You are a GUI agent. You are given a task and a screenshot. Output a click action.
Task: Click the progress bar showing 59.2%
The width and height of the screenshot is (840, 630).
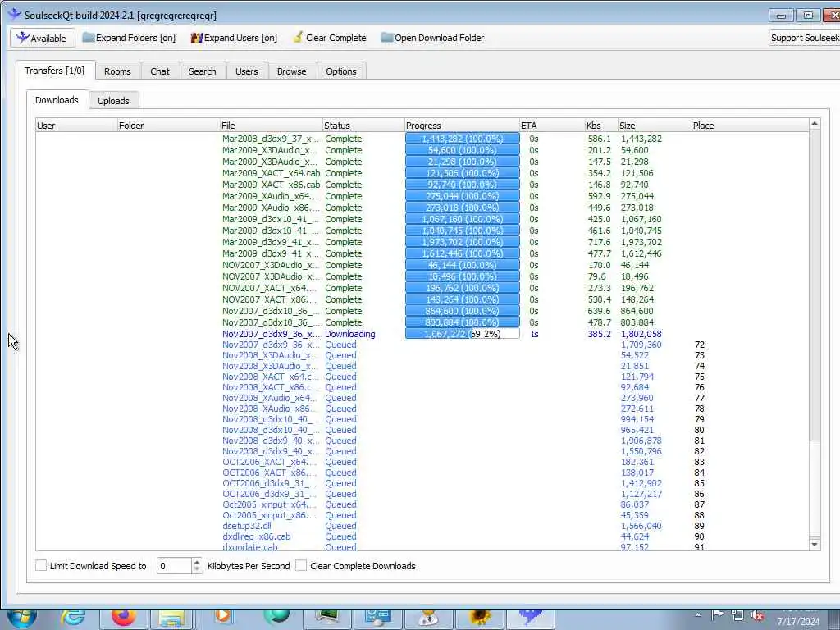(x=463, y=334)
